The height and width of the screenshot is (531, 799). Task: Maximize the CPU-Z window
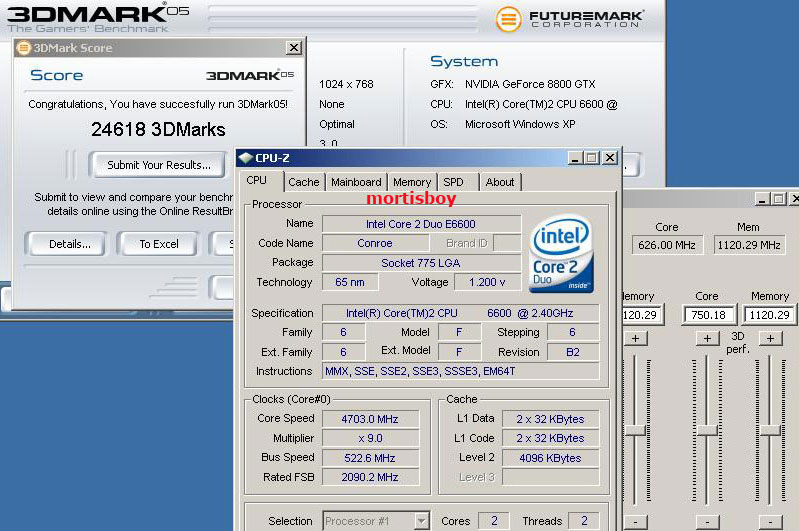[592, 158]
